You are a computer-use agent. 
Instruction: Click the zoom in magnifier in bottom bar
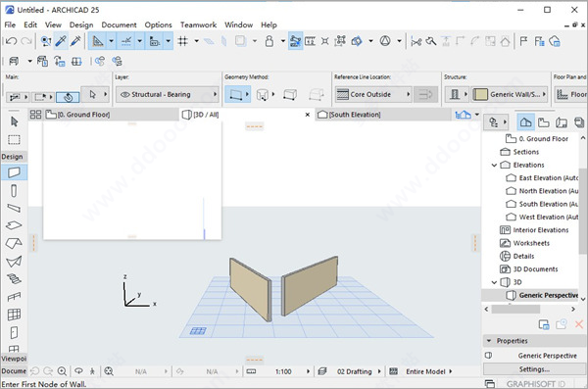62,371
